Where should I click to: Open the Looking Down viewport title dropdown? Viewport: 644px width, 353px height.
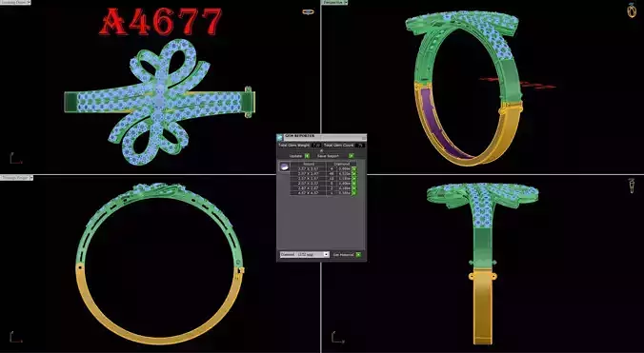click(x=29, y=2)
